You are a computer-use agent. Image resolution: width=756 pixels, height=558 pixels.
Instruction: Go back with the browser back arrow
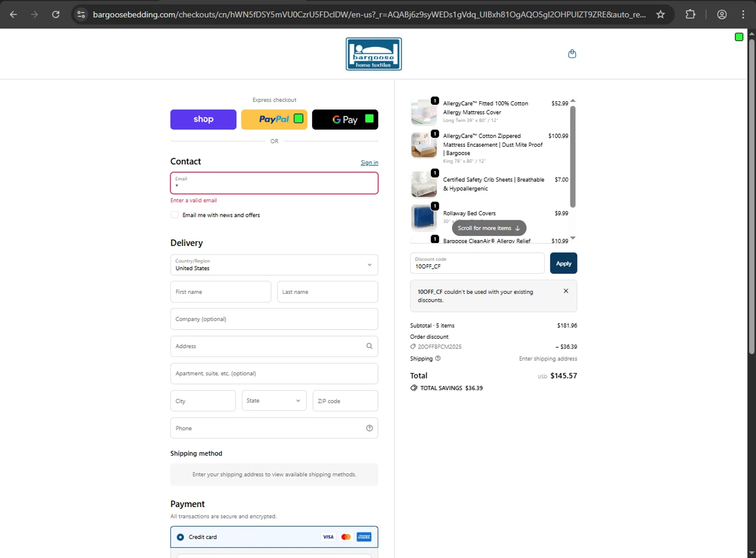point(14,15)
